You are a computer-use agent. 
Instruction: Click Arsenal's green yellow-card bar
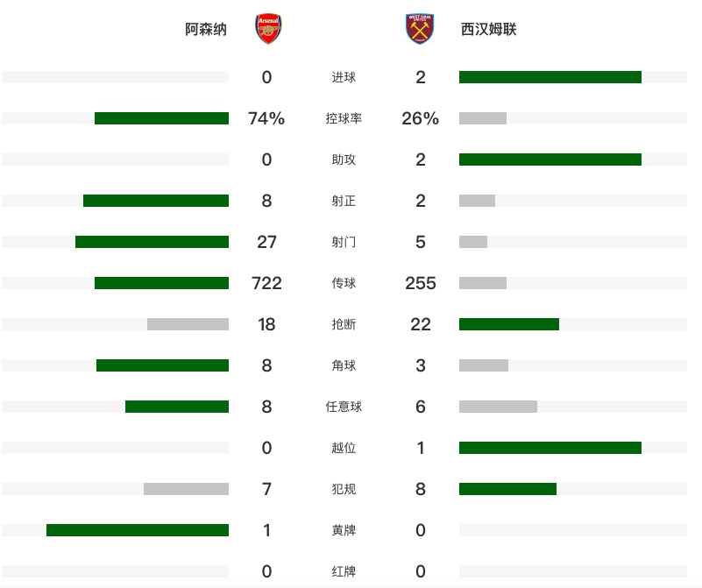pyautogui.click(x=138, y=530)
